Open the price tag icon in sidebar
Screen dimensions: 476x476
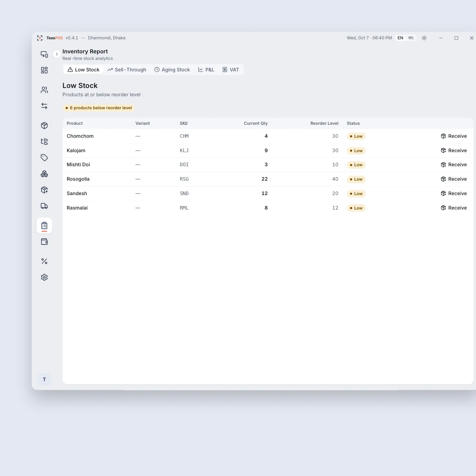[x=44, y=158]
